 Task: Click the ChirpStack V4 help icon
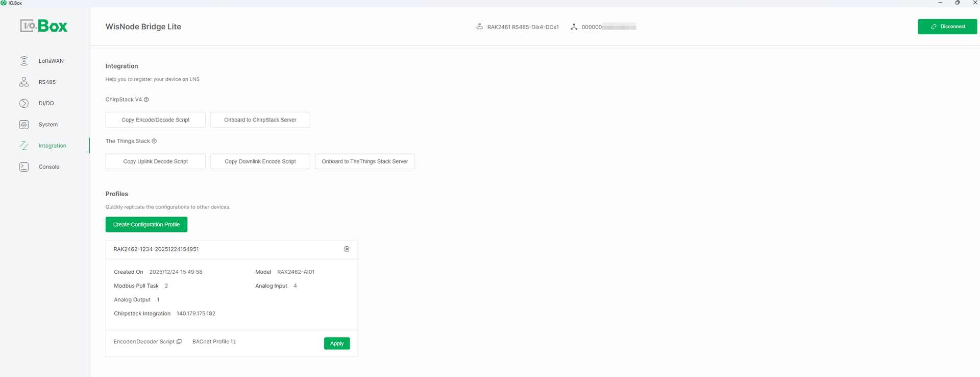146,100
